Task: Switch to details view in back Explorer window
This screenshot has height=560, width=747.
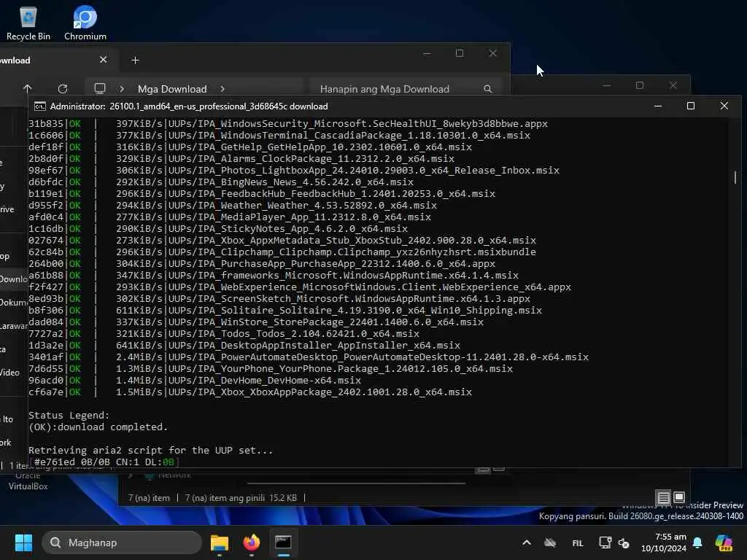Action: [x=663, y=498]
